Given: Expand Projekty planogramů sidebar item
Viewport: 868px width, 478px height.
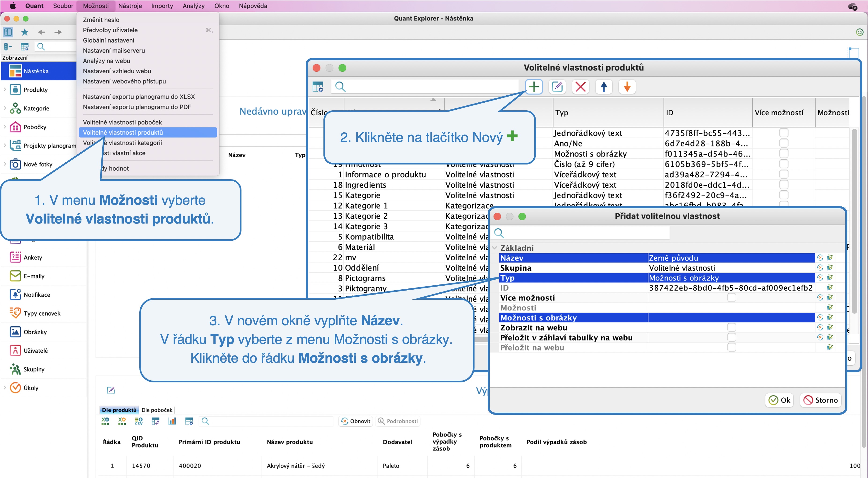Looking at the screenshot, I should (5, 146).
